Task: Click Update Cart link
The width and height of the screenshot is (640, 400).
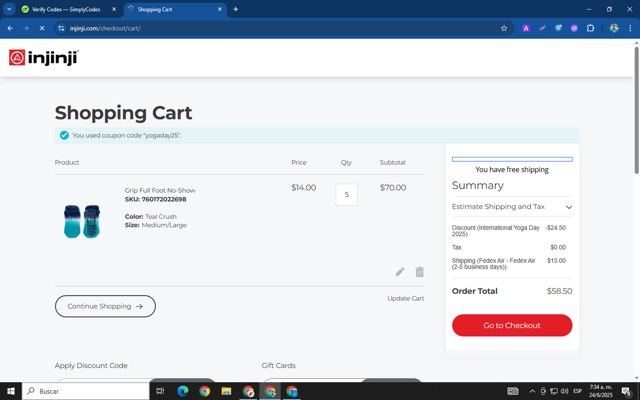Action: click(x=406, y=298)
